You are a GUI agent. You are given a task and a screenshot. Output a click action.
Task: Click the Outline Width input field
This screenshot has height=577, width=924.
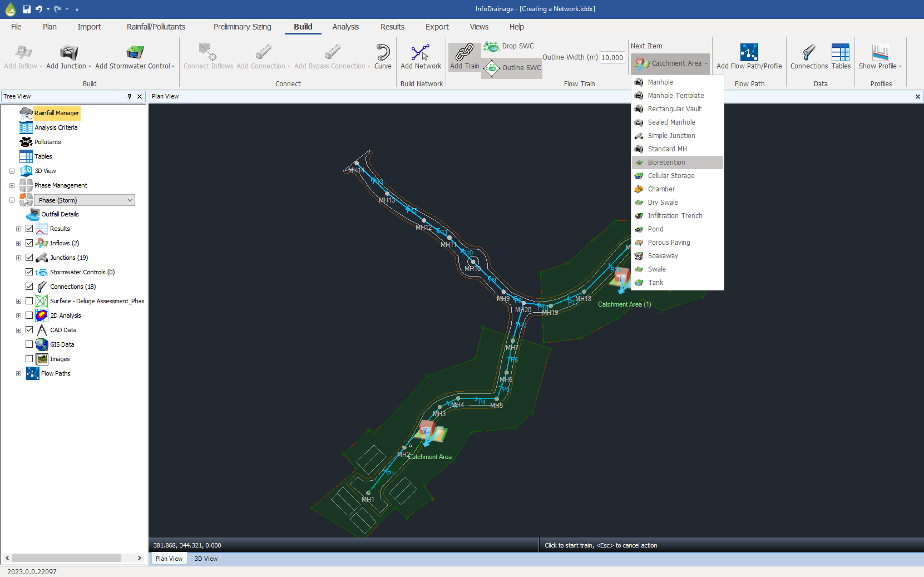(x=612, y=57)
